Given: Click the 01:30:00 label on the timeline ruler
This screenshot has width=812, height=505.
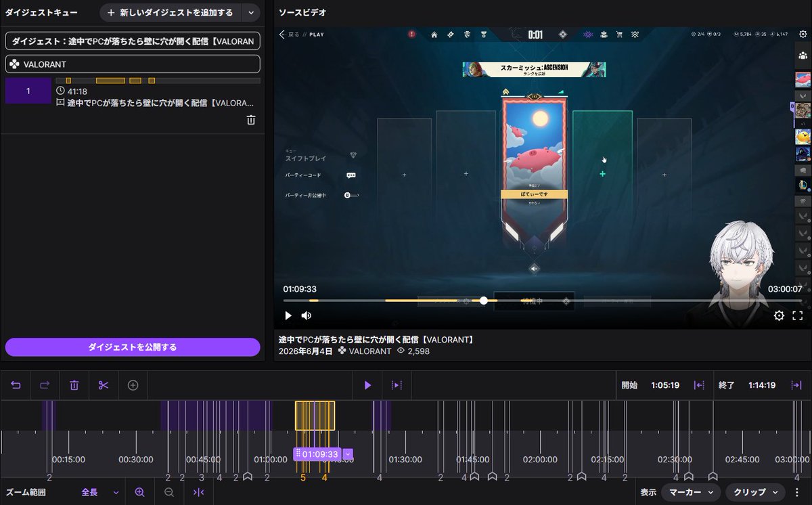Looking at the screenshot, I should click(x=405, y=460).
